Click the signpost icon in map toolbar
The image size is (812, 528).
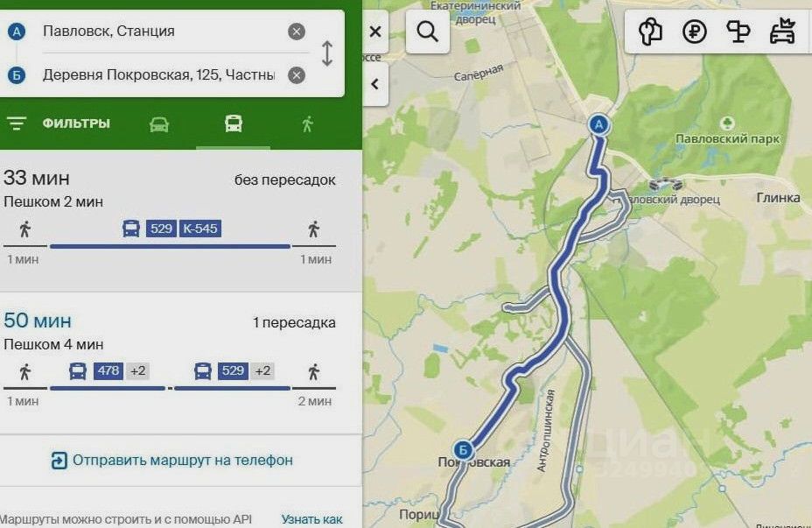point(738,32)
